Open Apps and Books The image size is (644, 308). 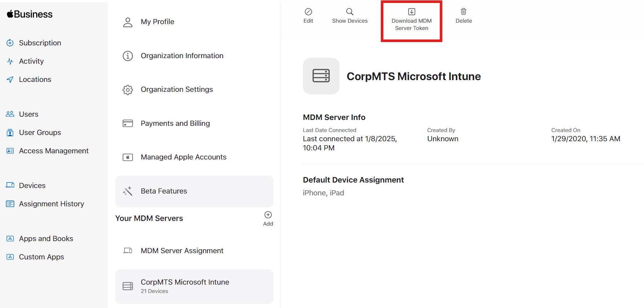tap(46, 238)
